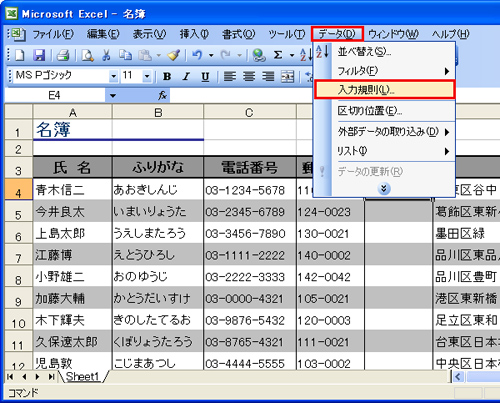500x403 pixels.
Task: Click the fx Insert Function icon
Action: pos(162,96)
